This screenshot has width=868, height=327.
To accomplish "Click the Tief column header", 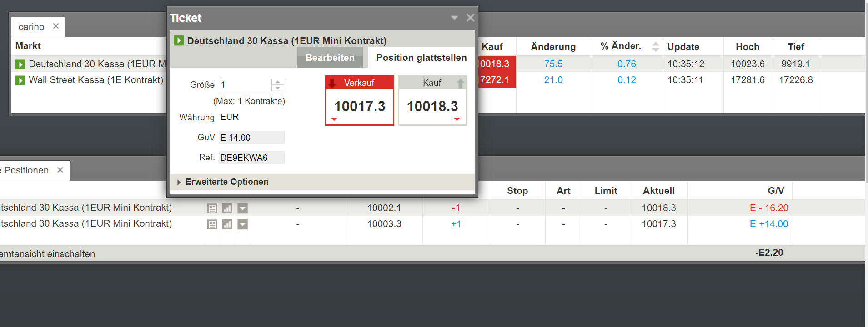I will pos(796,47).
